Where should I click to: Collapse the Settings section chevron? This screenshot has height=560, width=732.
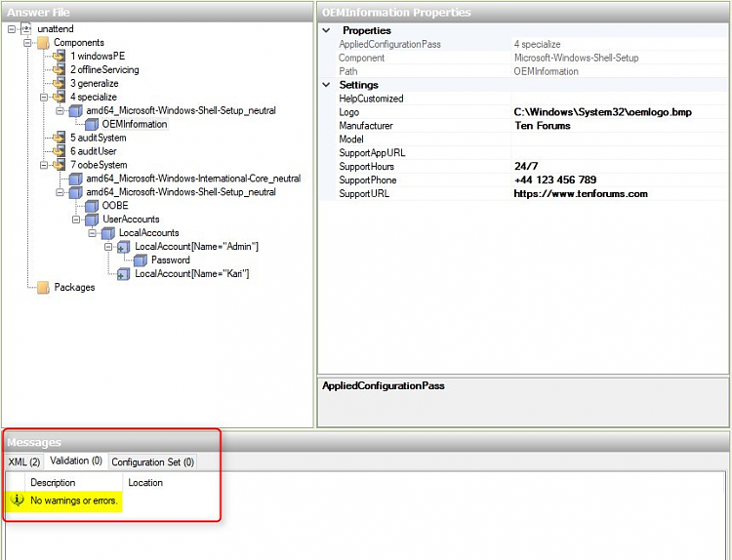point(327,85)
